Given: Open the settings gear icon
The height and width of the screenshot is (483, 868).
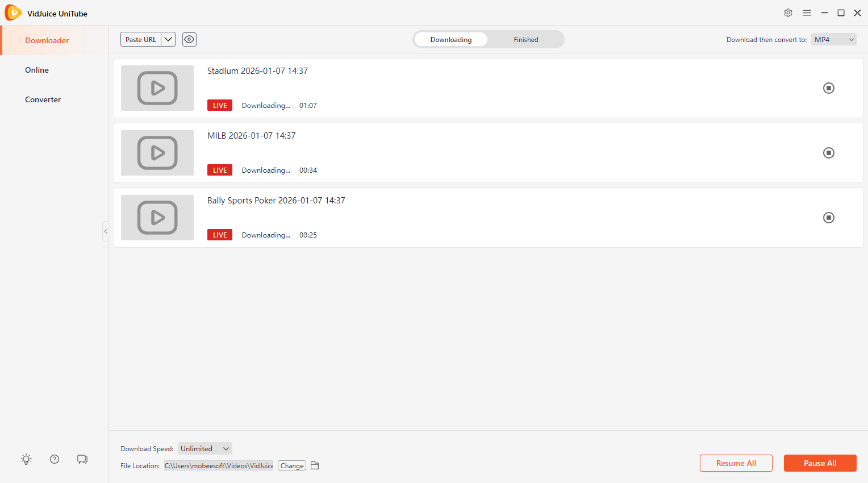Looking at the screenshot, I should pos(788,13).
